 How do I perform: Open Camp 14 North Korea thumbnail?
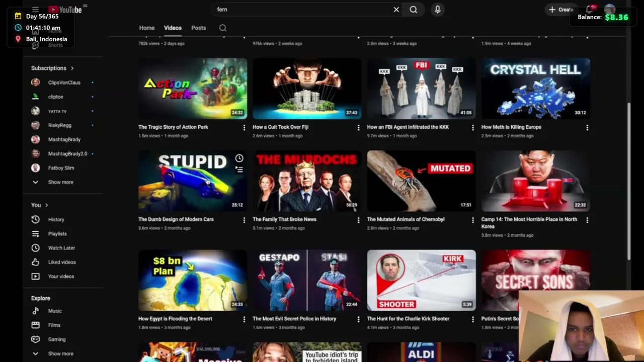pos(535,181)
